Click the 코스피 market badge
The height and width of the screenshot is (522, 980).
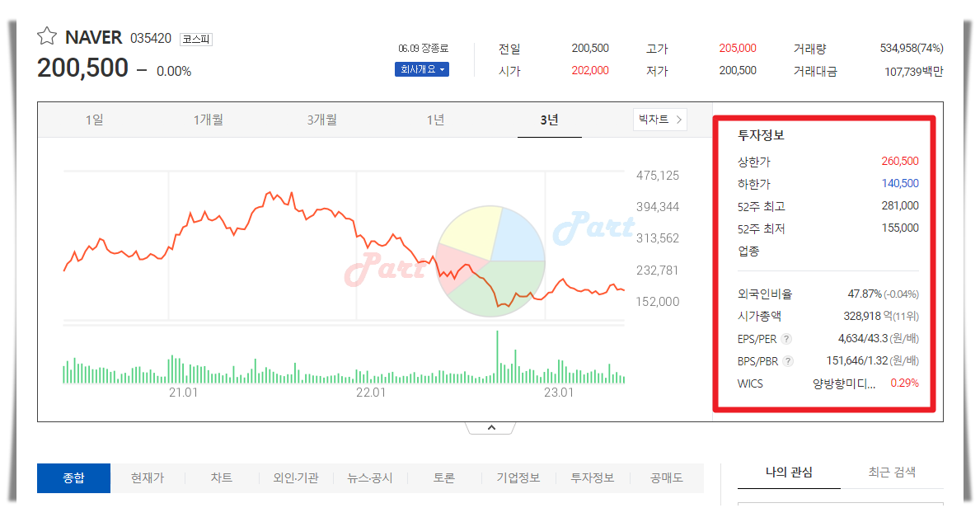pos(196,40)
